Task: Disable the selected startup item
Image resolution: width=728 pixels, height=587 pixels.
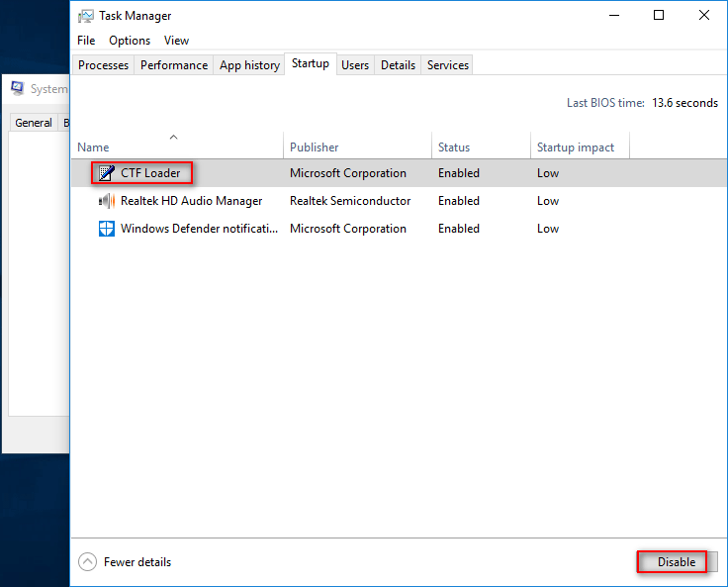Action: point(677,562)
